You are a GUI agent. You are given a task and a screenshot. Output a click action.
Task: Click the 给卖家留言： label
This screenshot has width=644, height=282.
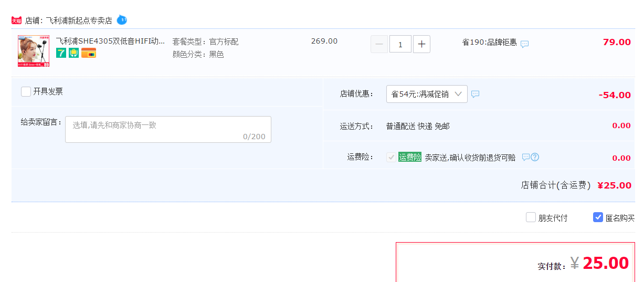point(41,122)
